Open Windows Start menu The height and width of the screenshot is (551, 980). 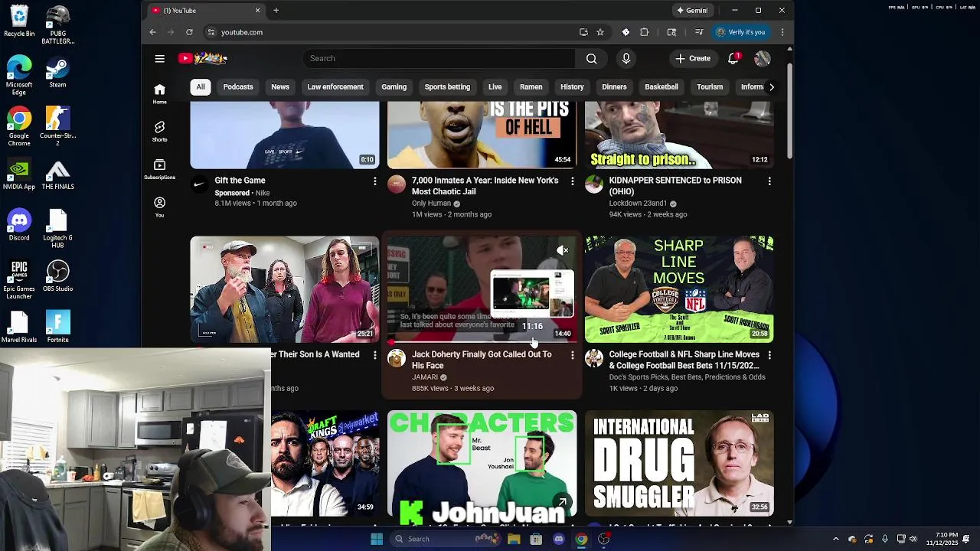tap(376, 539)
